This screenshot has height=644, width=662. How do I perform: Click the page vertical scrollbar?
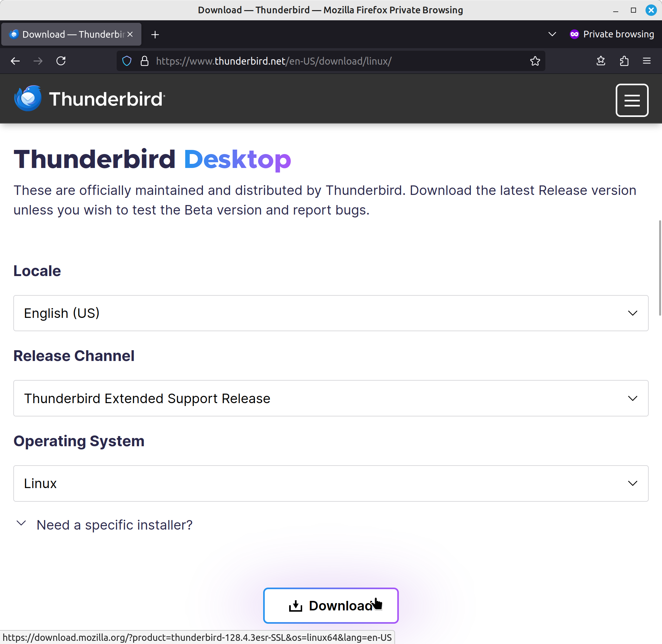(x=660, y=268)
